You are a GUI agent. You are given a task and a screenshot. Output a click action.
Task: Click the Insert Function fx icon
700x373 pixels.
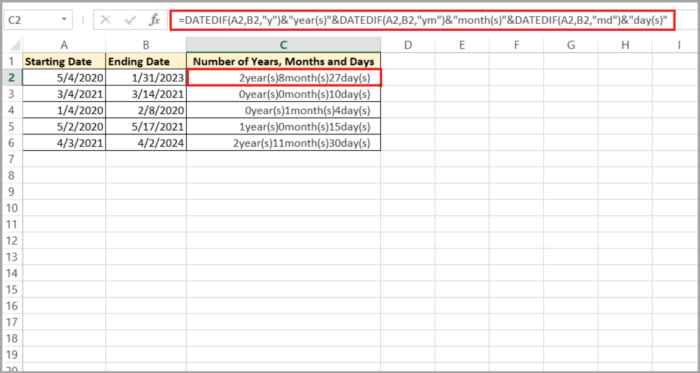[154, 20]
